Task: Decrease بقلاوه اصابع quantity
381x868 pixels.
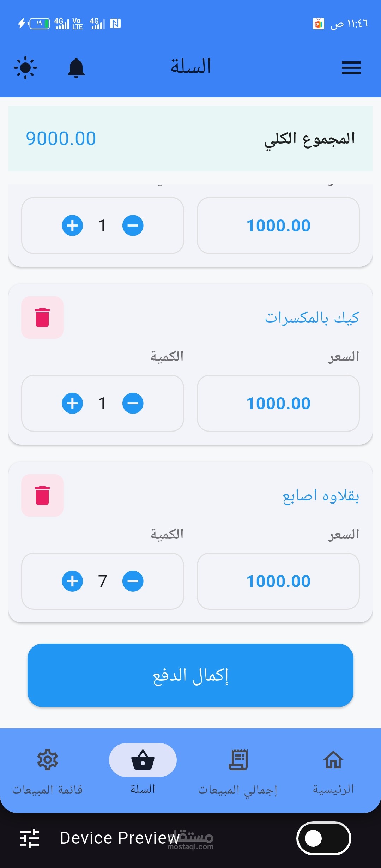Action: [133, 581]
